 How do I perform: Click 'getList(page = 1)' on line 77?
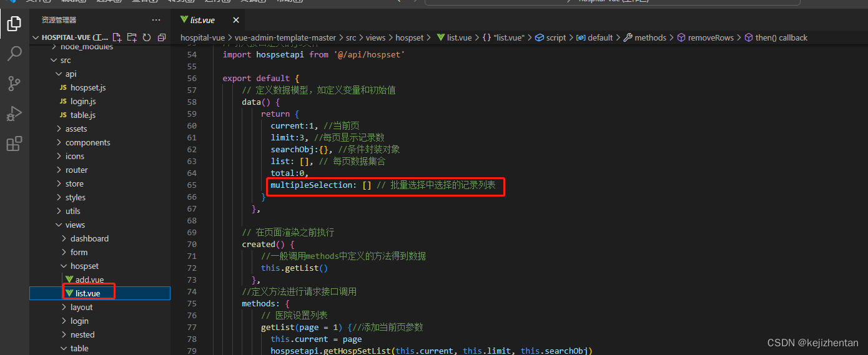point(302,328)
